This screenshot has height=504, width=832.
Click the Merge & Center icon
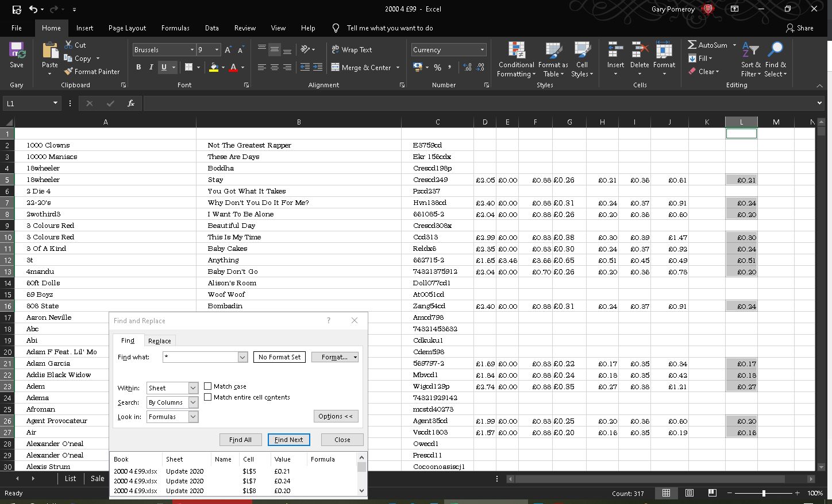(336, 67)
